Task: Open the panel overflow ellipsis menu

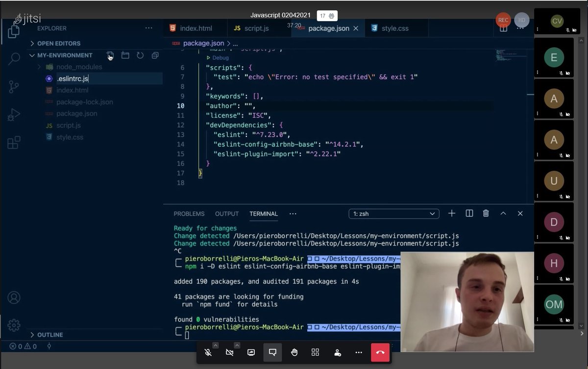Action: coord(293,214)
